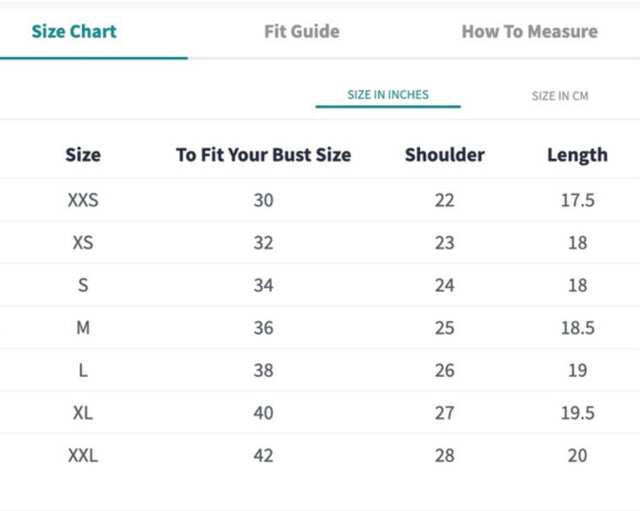Open the How To Measure tab

529,31
